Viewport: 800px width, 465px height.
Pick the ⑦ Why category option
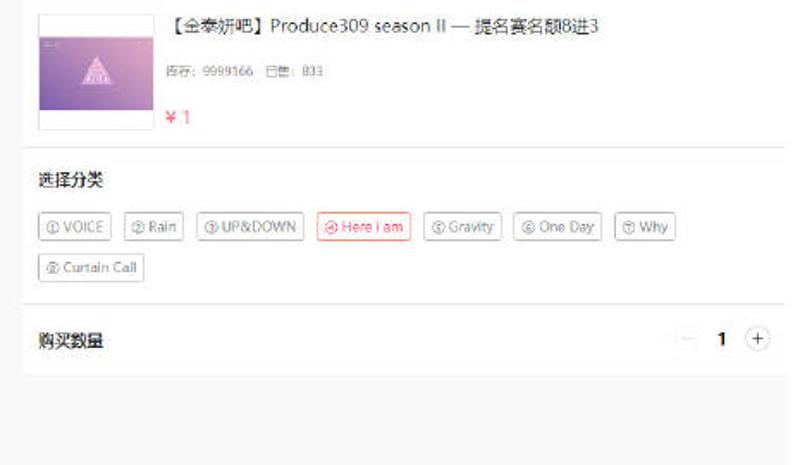pos(645,226)
